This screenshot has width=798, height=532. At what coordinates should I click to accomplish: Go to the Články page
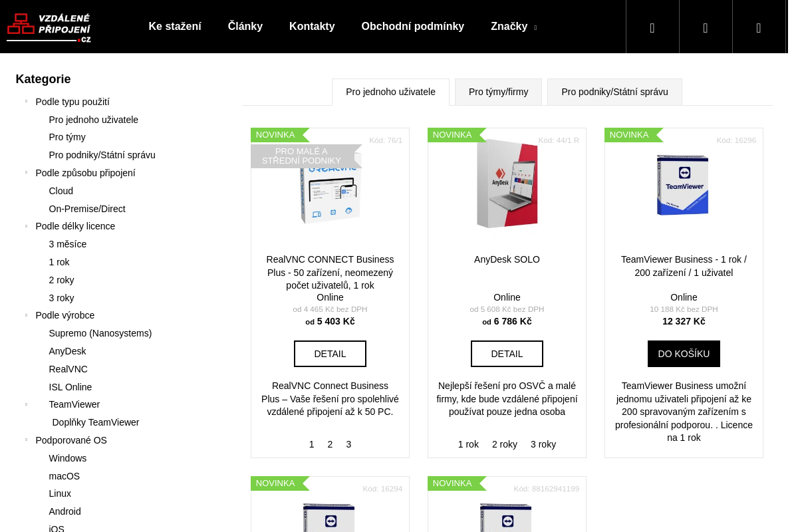point(245,27)
